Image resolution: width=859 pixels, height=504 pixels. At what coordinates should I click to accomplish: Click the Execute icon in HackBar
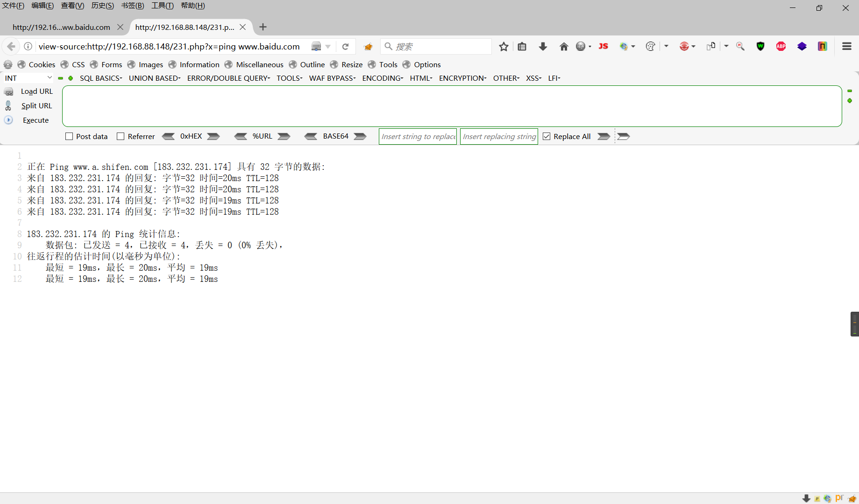click(x=8, y=120)
